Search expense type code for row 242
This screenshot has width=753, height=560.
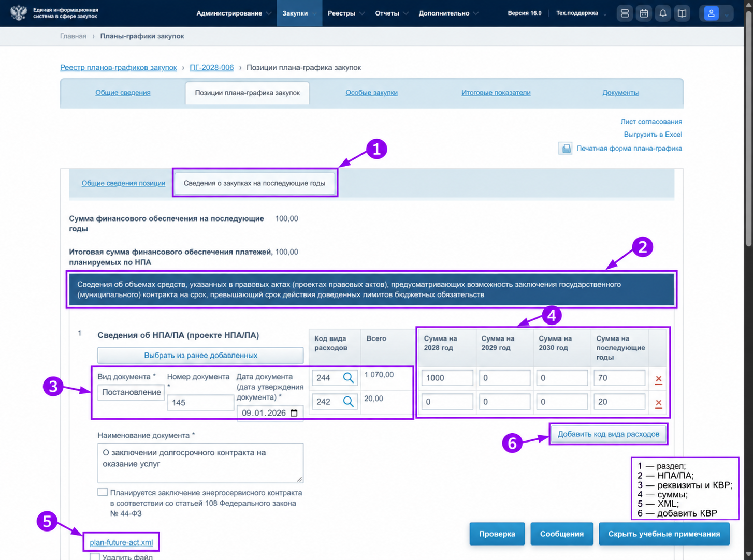point(349,402)
